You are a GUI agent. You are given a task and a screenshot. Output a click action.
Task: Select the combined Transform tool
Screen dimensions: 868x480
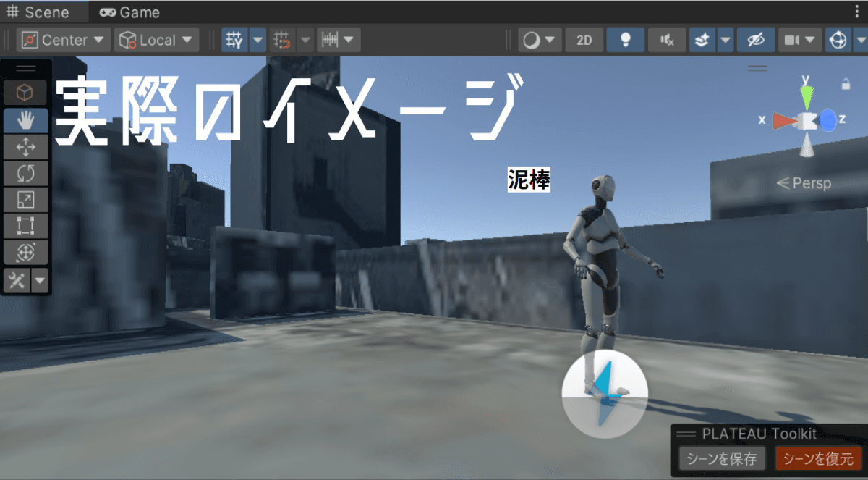[x=26, y=252]
